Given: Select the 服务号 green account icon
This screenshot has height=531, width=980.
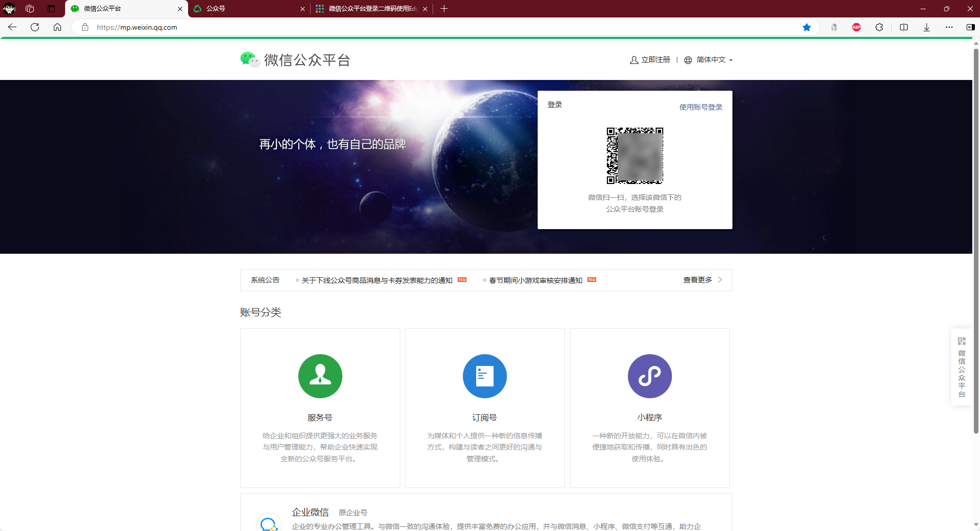Looking at the screenshot, I should [x=320, y=376].
